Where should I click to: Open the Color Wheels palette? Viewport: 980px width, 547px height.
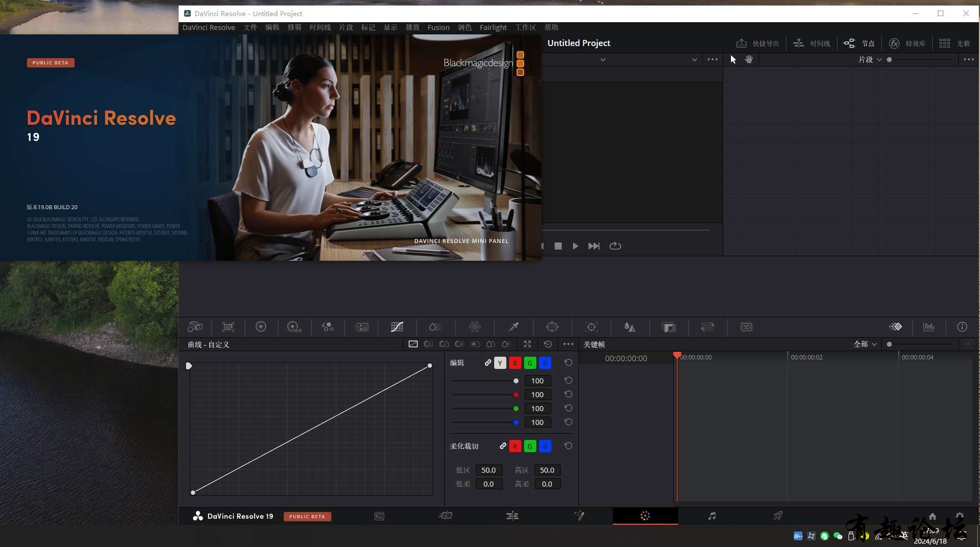[x=261, y=327]
